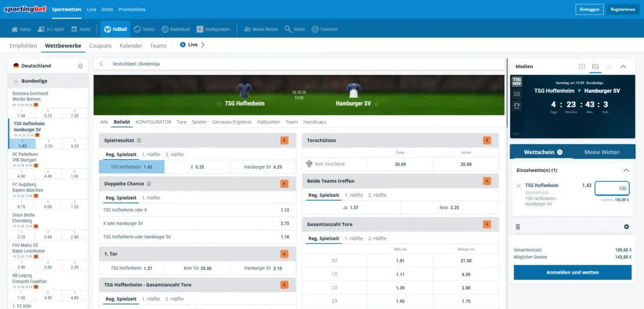Open the Handicaps market tab
Image resolution: width=644 pixels, height=309 pixels.
pos(315,122)
